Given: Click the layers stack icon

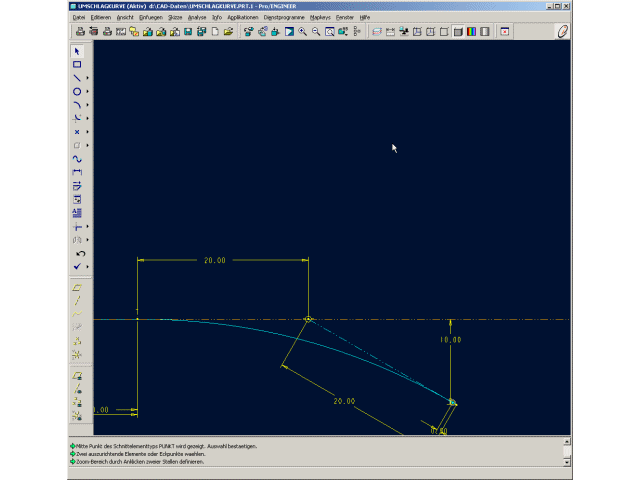Looking at the screenshot, I should pyautogui.click(x=377, y=31).
